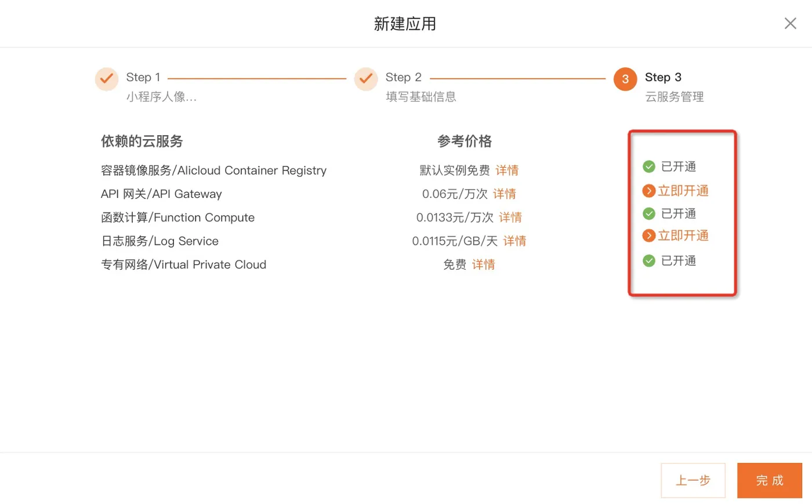Open 详情 link for Function Compute pricing

tap(510, 217)
